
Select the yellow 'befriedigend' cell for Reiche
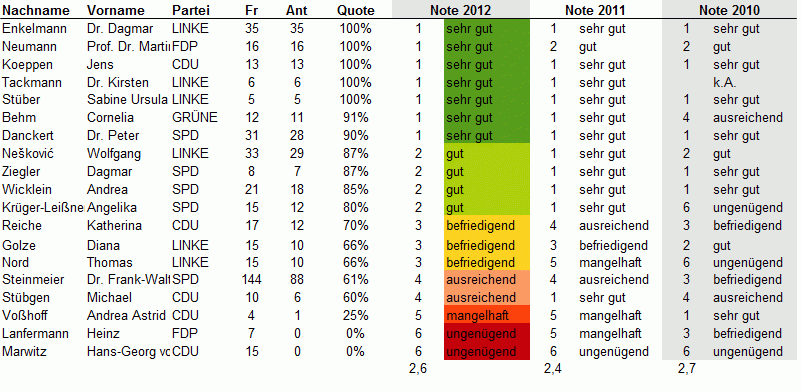pyautogui.click(x=486, y=226)
